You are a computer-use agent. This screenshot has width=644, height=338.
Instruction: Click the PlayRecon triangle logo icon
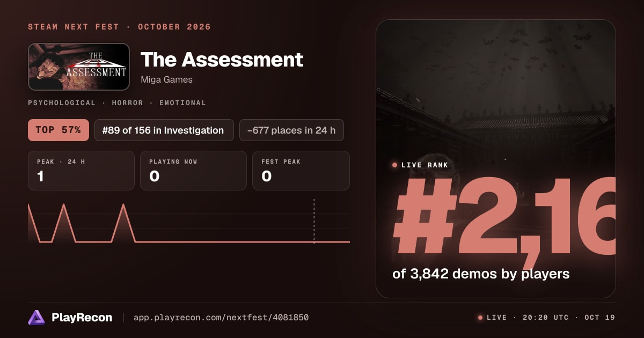click(36, 318)
